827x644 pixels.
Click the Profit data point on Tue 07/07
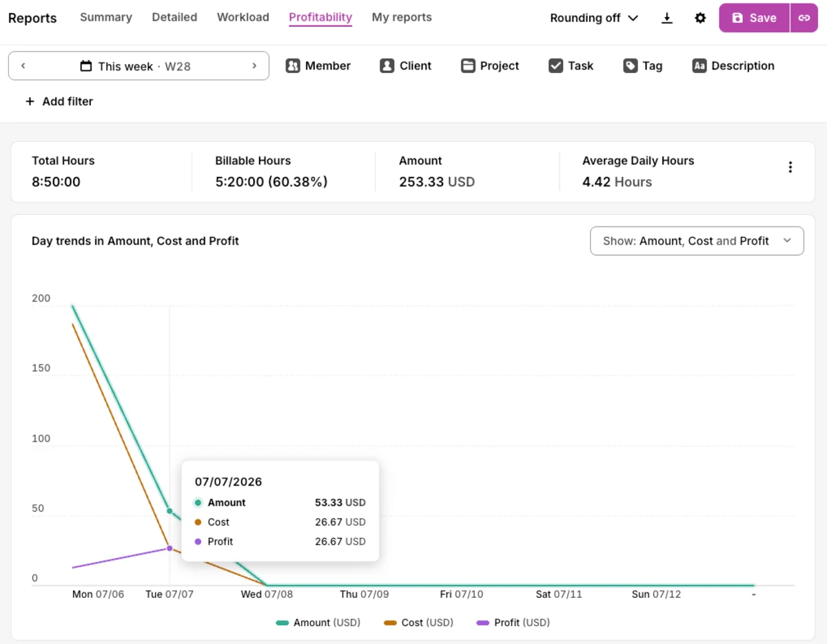click(x=170, y=548)
